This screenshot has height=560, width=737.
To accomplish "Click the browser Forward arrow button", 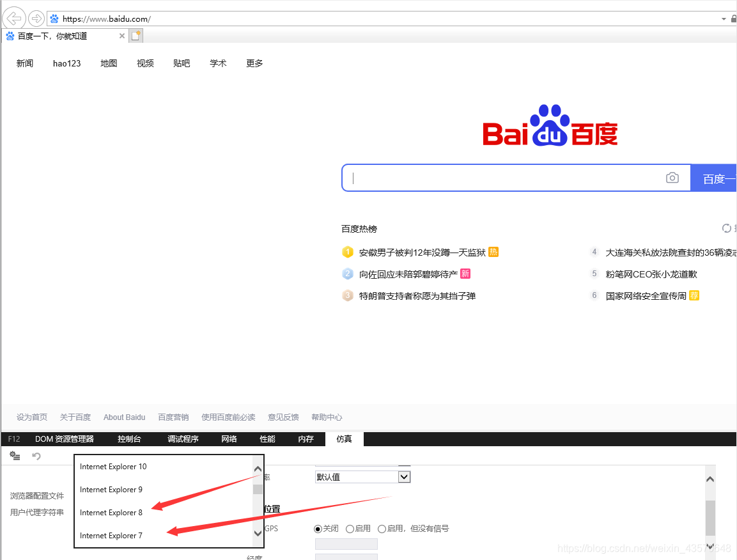I will tap(36, 19).
